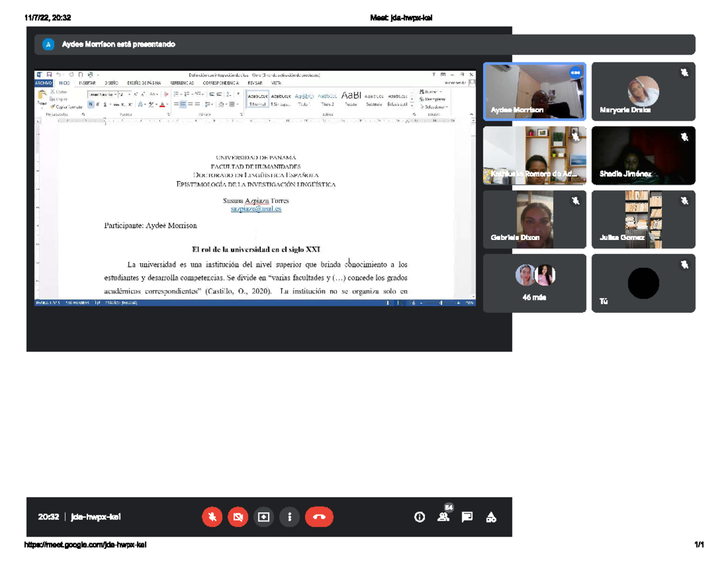Click the sazpiazu@usal.es email link
The height and width of the screenshot is (562, 728).
point(255,209)
